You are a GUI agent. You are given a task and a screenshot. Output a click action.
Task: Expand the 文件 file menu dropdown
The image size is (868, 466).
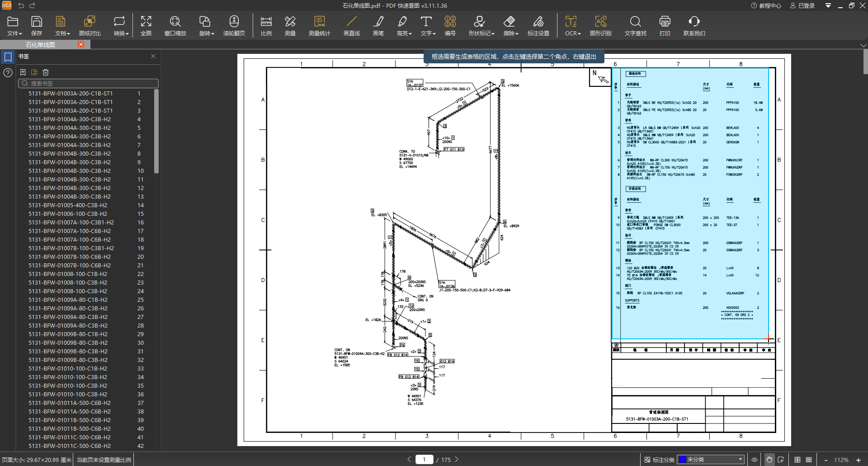click(14, 26)
